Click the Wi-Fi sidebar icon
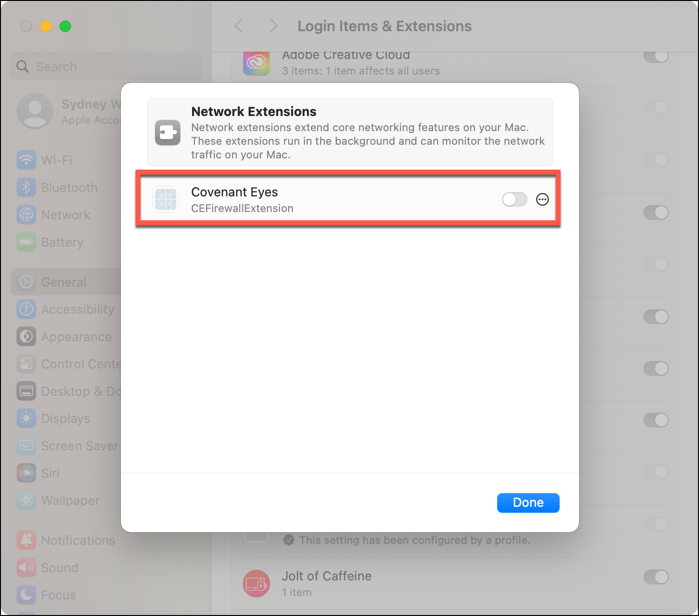Screen dimensions: 699x616 (26, 160)
